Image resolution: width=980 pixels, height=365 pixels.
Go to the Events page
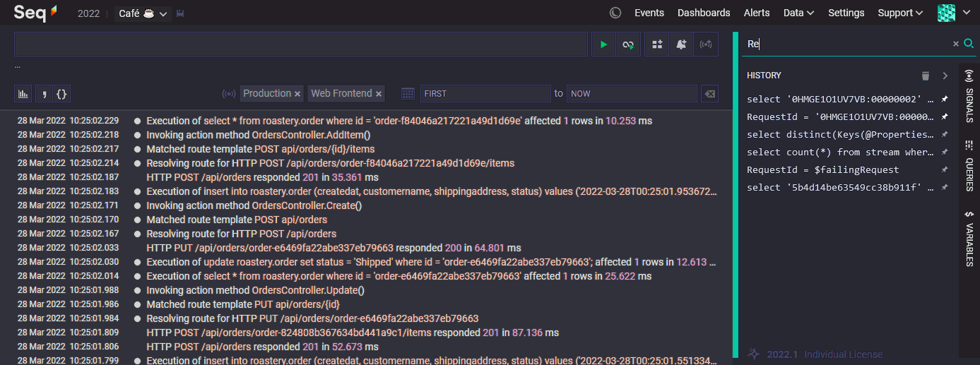pyautogui.click(x=649, y=13)
